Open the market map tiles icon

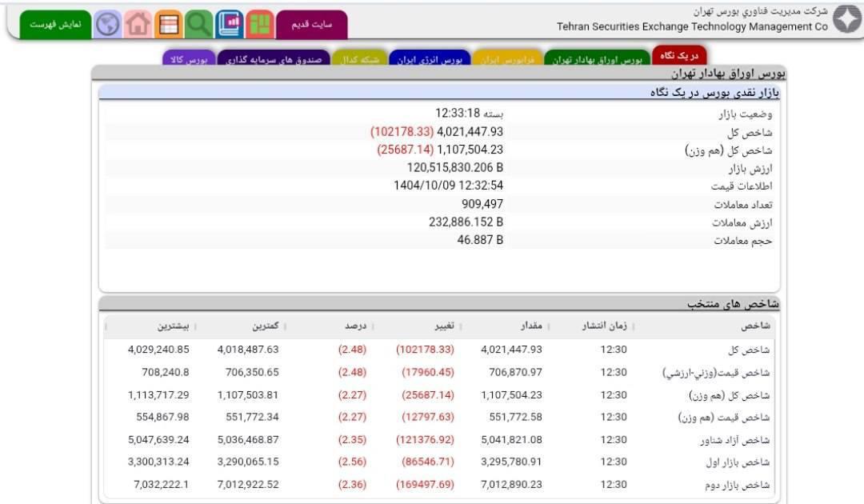point(260,23)
